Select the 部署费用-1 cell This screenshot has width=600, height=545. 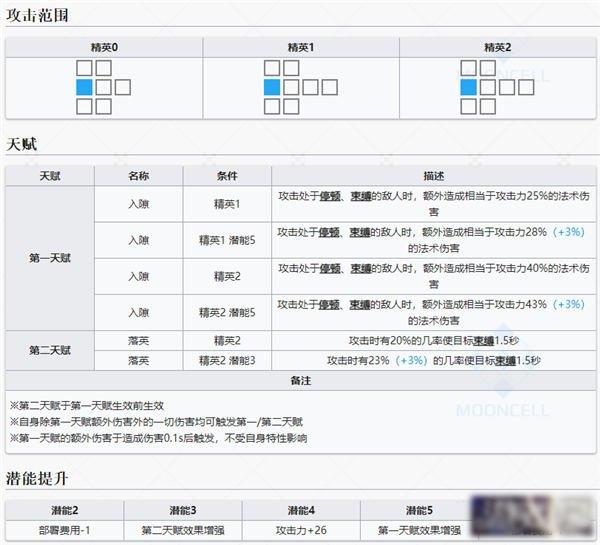[64, 530]
